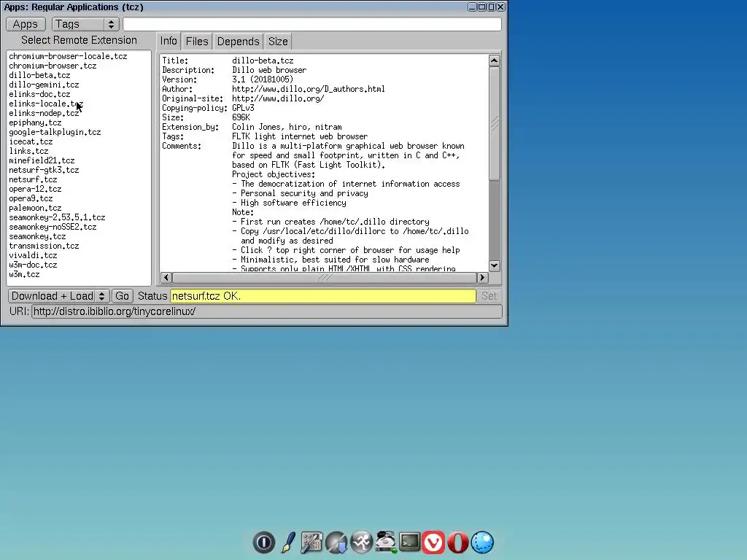This screenshot has width=747, height=560.
Task: Open the Control Panel icon in the dock
Action: point(312,542)
